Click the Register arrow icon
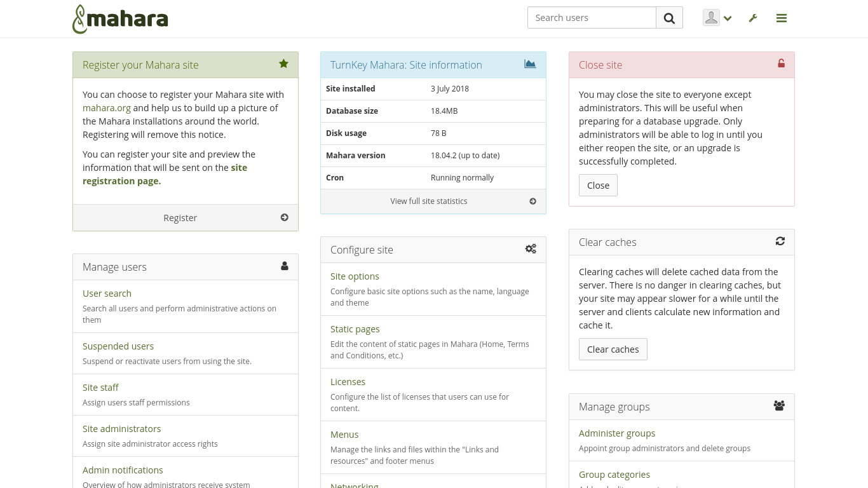The width and height of the screenshot is (868, 488). [285, 217]
